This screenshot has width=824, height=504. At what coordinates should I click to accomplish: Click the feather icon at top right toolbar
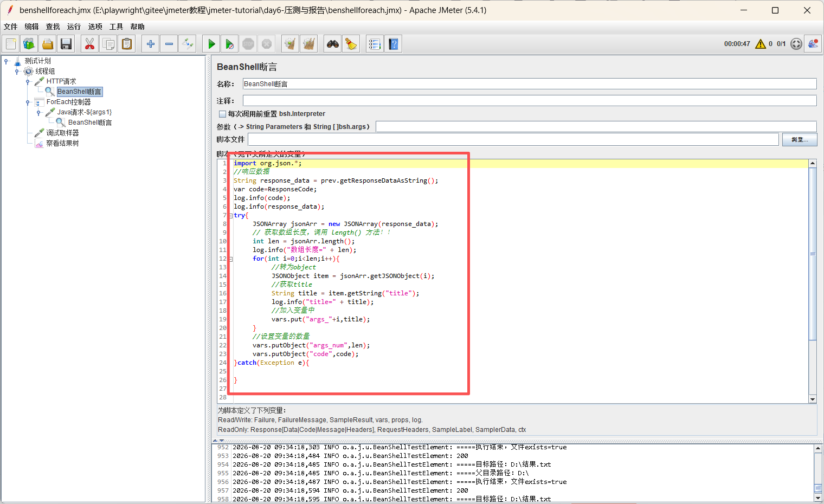813,44
